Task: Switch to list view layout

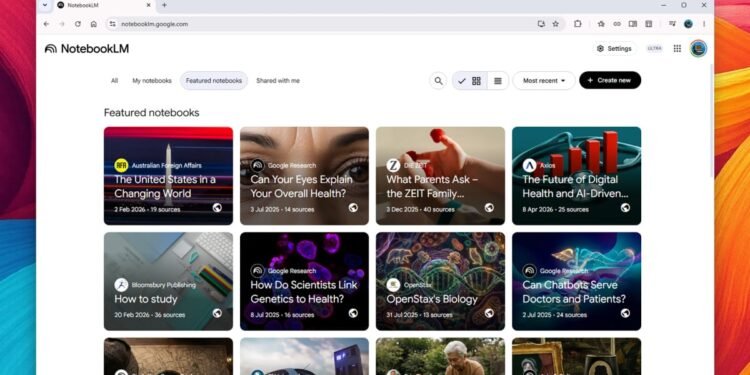Action: coord(498,81)
